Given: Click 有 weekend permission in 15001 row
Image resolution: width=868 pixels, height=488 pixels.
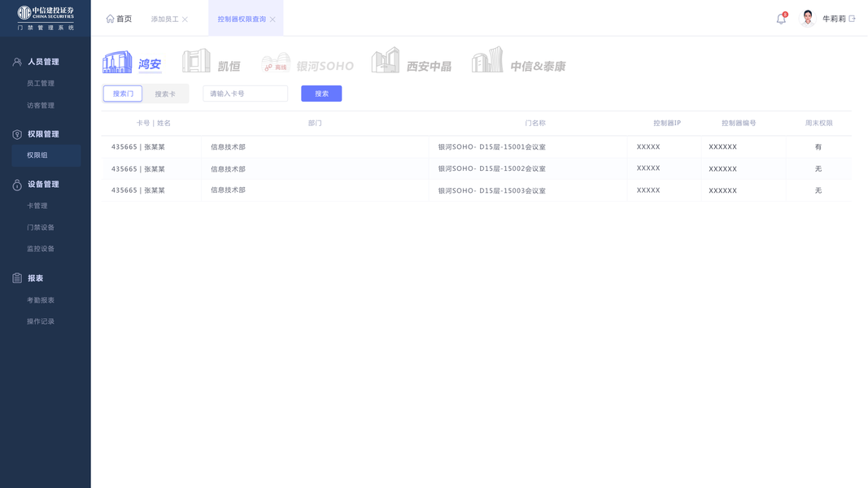Looking at the screenshot, I should pos(818,147).
